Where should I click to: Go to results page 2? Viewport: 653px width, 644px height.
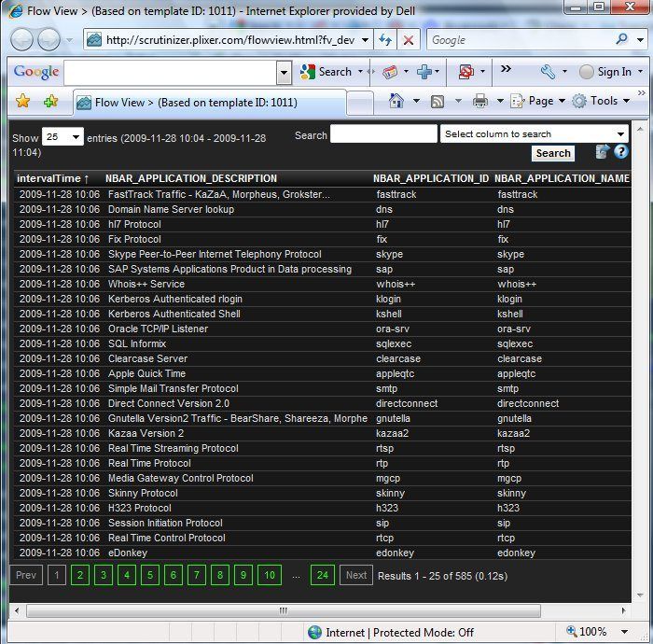80,575
